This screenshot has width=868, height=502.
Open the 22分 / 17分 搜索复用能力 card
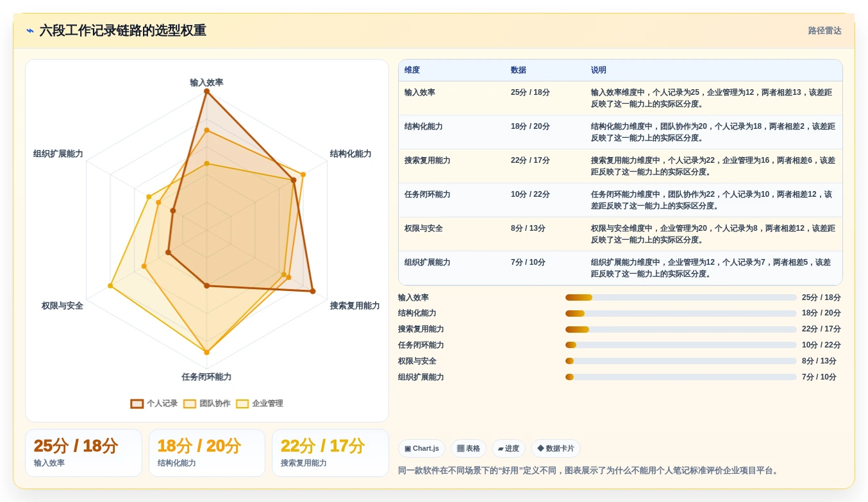(330, 453)
